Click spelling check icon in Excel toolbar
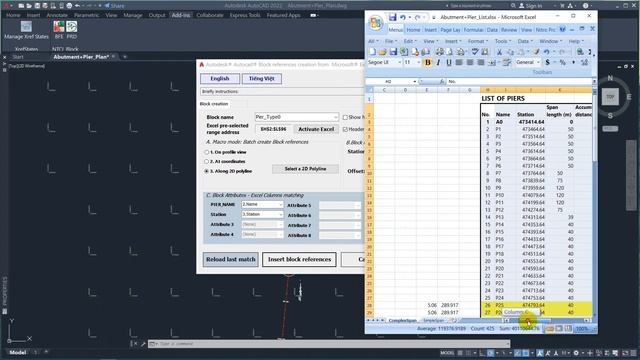The height and width of the screenshot is (360, 640). point(475,52)
